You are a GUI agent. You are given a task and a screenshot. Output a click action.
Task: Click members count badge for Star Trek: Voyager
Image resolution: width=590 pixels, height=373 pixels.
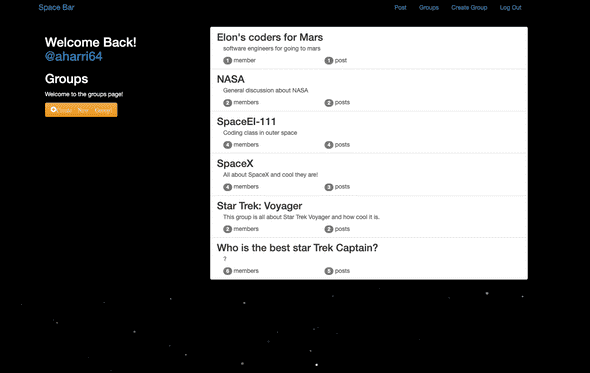point(227,229)
